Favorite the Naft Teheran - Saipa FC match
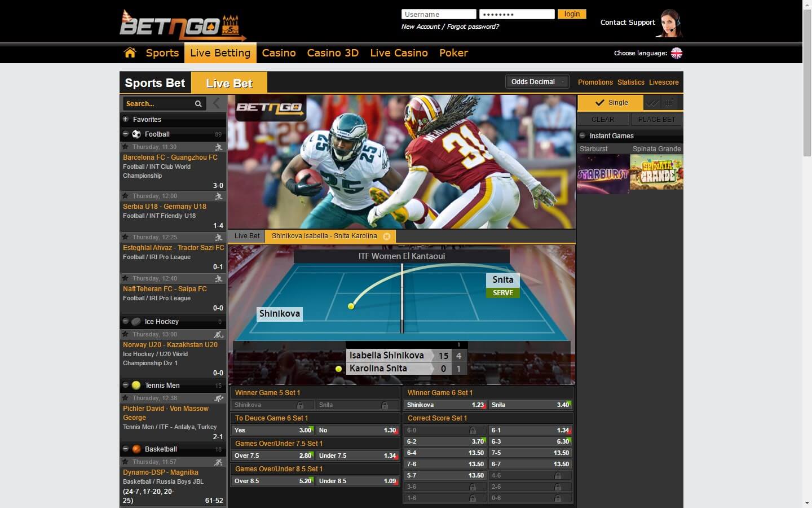Image resolution: width=812 pixels, height=508 pixels. click(x=126, y=278)
